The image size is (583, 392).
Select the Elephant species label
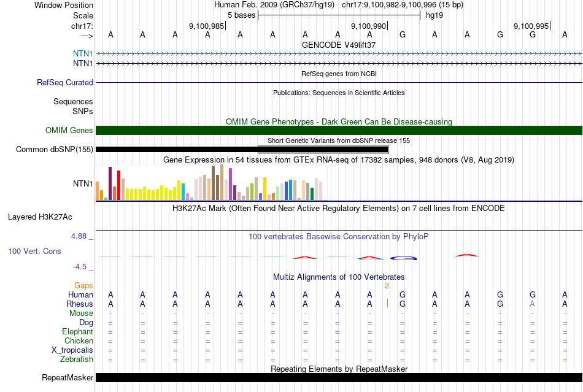[77, 331]
